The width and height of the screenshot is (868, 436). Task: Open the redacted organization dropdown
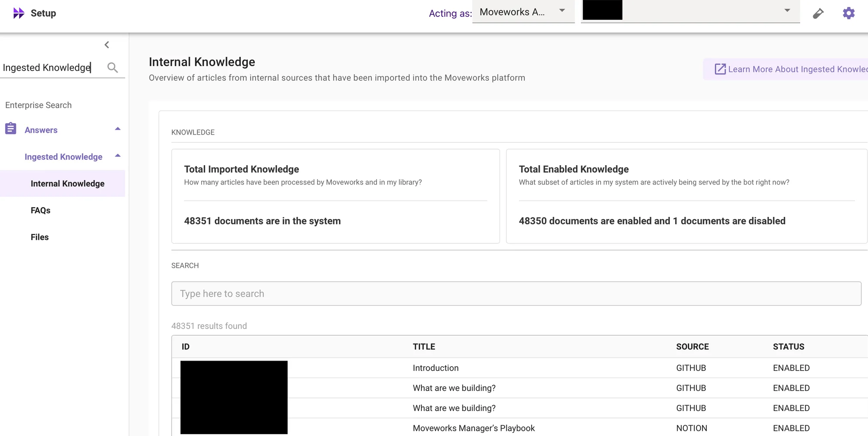click(690, 11)
